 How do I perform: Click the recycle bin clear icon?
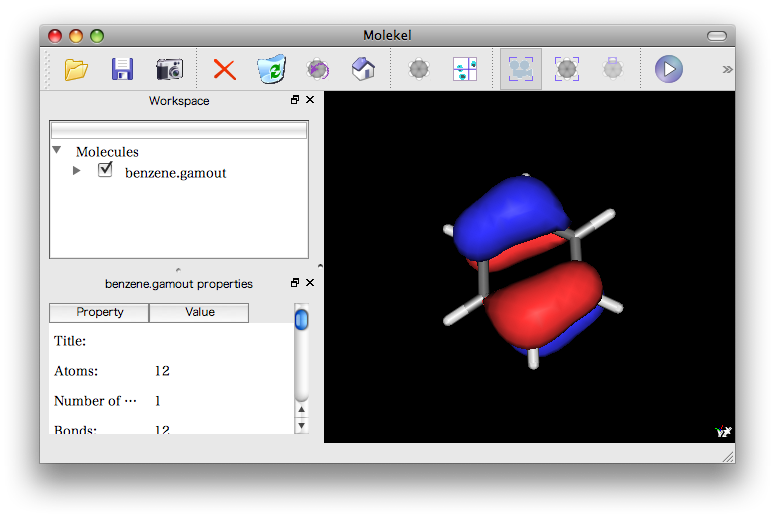tap(271, 69)
